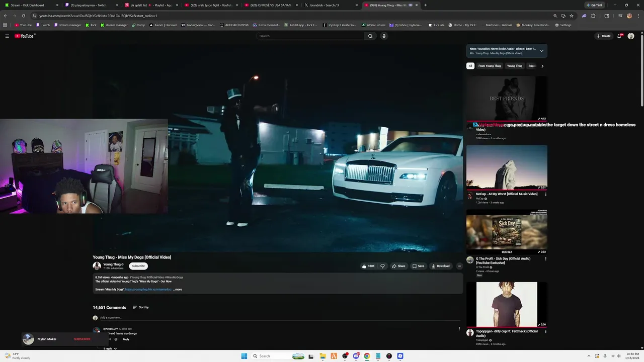
Task: Open Topoppgen dirty cup thumbnail
Action: 507,304
